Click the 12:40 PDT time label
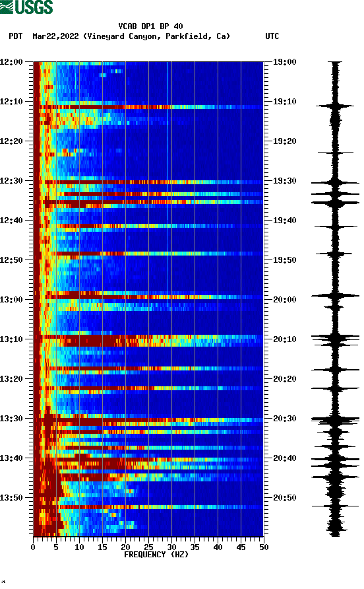This screenshot has height=589, width=364. tap(11, 221)
